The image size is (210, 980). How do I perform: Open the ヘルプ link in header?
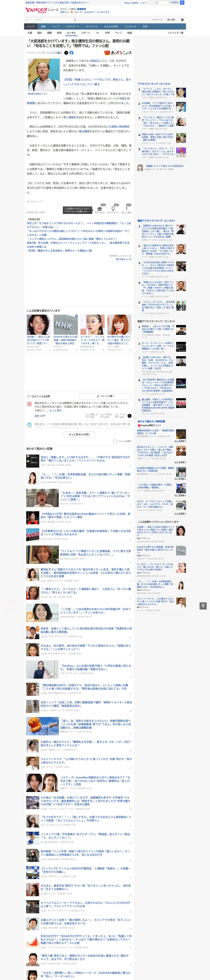[x=143, y=3]
